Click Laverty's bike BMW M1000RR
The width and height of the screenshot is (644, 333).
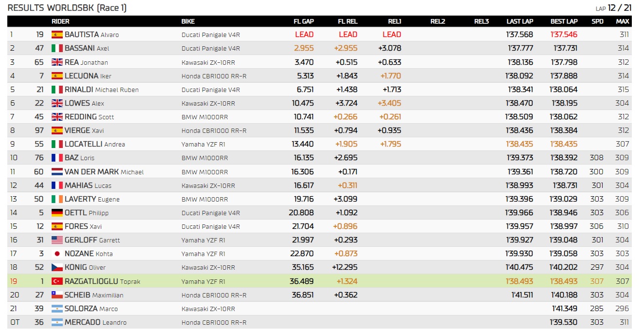click(204, 199)
